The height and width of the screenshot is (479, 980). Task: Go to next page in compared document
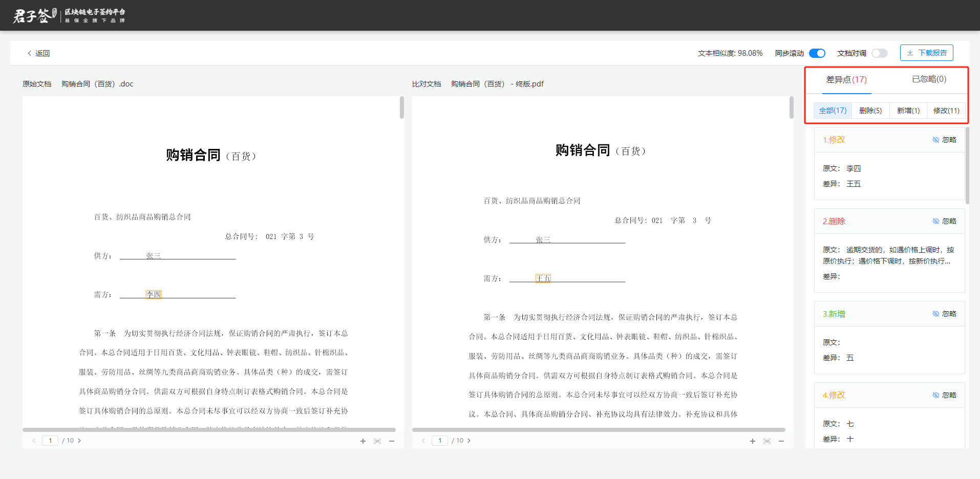tap(469, 441)
